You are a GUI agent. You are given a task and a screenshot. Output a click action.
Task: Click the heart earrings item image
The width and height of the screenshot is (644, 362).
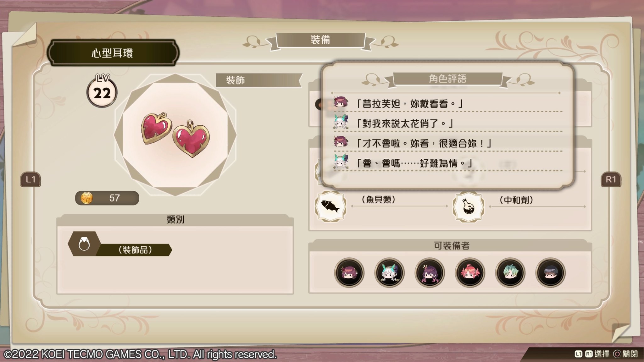coord(175,134)
